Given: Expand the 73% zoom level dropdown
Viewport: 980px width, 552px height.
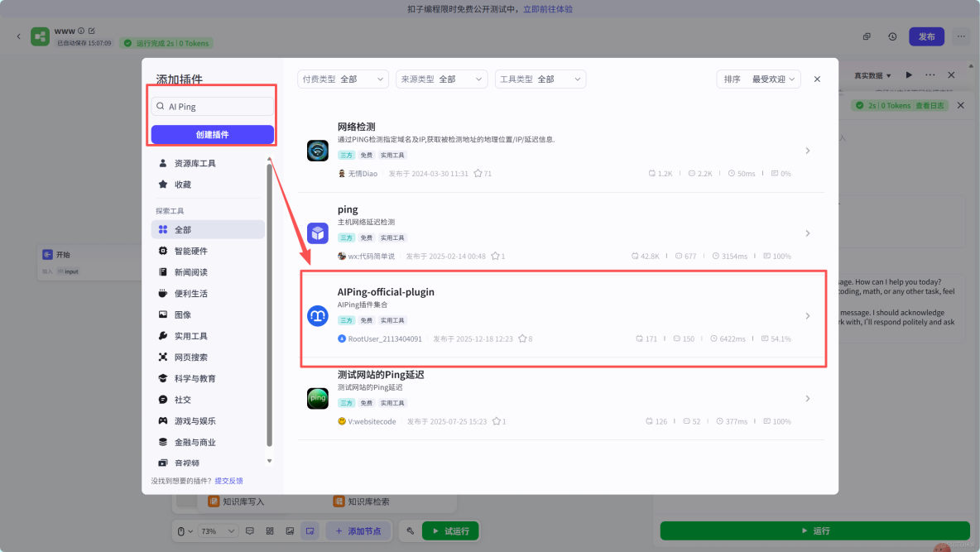Looking at the screenshot, I should 209,530.
